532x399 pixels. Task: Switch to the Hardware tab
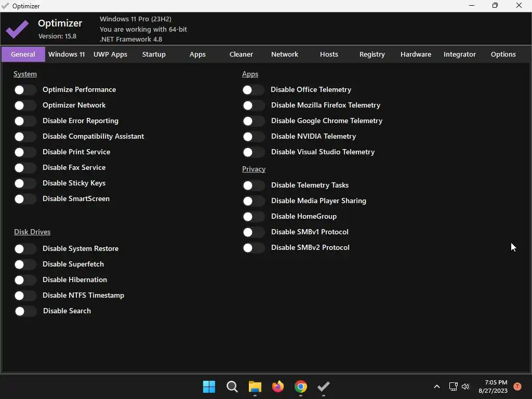(x=416, y=54)
